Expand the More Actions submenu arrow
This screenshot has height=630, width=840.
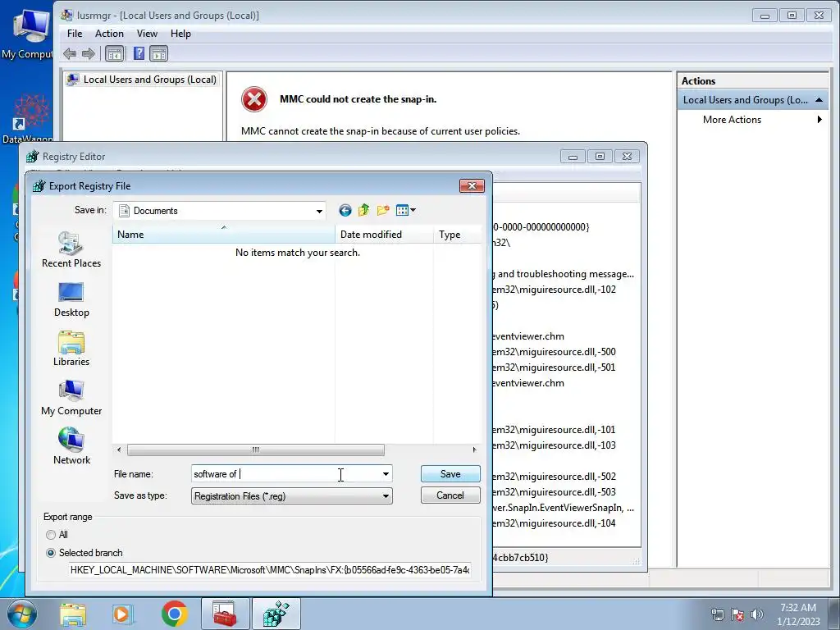point(819,120)
